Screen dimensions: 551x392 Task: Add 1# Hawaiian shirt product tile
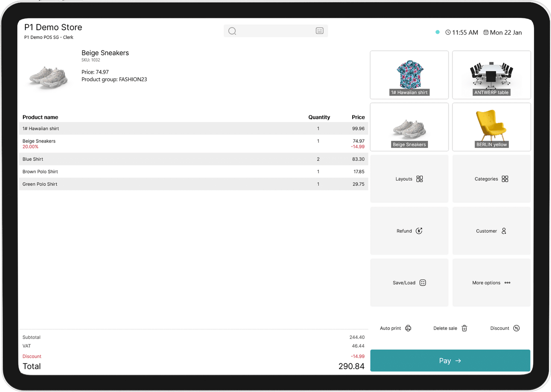point(409,75)
